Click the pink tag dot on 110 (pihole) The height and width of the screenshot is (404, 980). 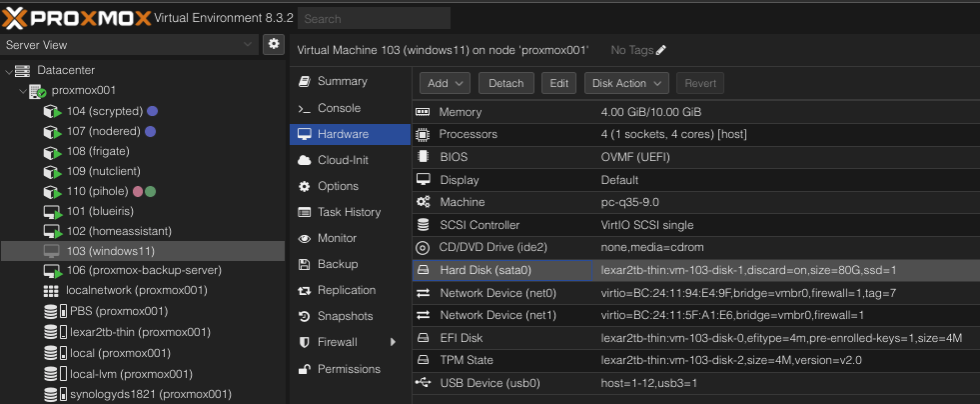click(x=139, y=191)
